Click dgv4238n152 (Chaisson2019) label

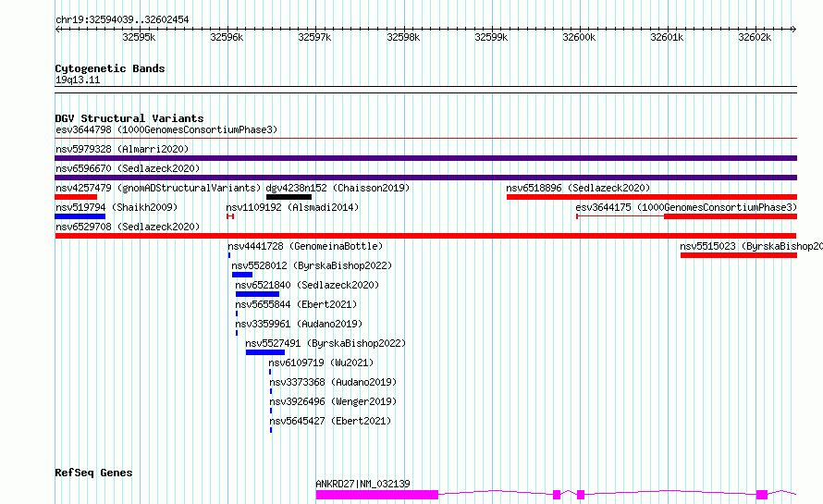tap(338, 188)
